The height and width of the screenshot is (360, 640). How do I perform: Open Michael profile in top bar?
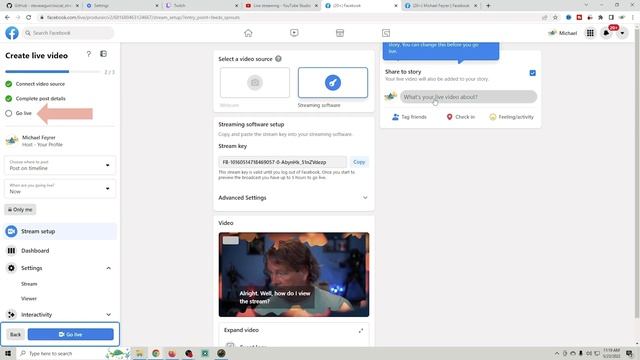563,33
